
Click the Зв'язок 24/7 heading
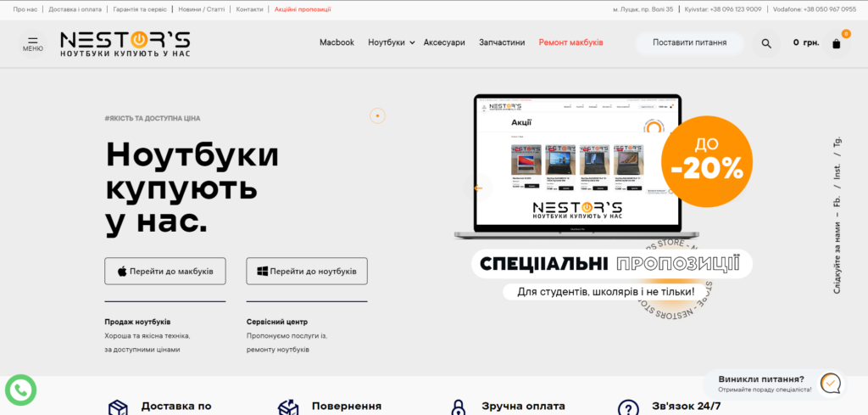687,407
